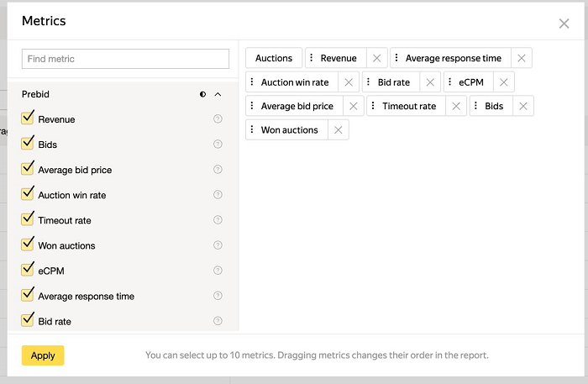This screenshot has height=384, width=588.
Task: Click the Timeout rate chip drag handle
Action: coord(375,106)
